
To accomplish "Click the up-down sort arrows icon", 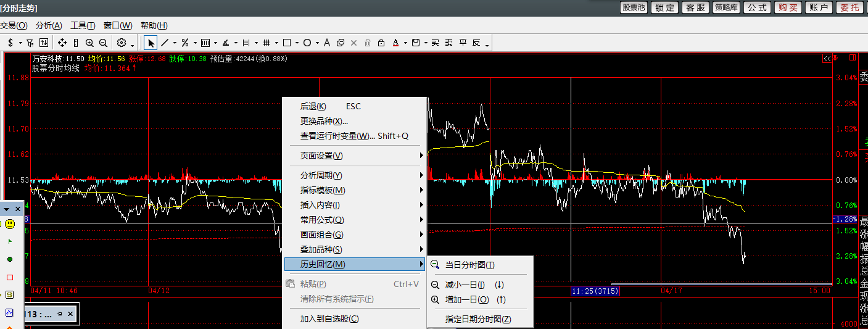I will tap(44, 43).
